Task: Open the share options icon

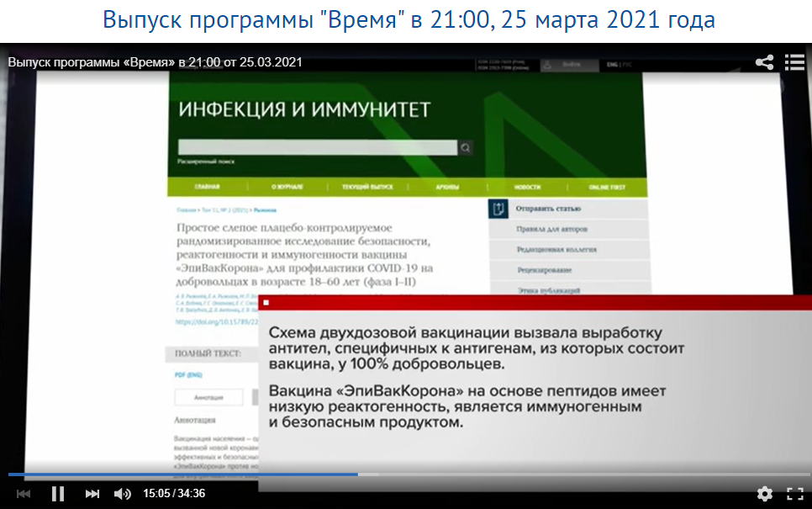Action: click(x=764, y=62)
